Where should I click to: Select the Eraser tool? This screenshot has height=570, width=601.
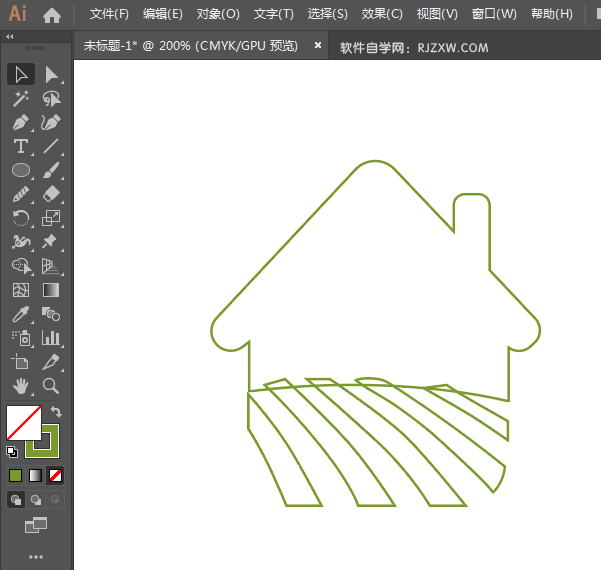[51, 194]
